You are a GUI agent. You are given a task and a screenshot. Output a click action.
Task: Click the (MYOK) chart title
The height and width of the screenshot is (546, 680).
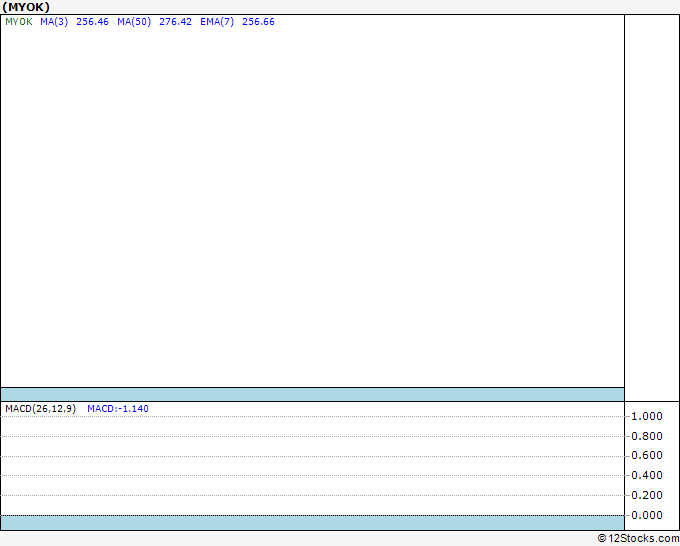click(26, 7)
